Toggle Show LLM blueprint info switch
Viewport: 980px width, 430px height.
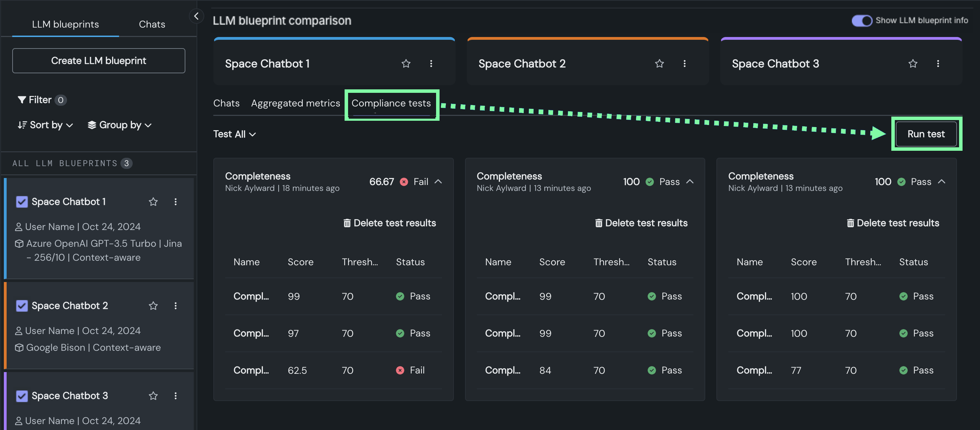point(861,21)
